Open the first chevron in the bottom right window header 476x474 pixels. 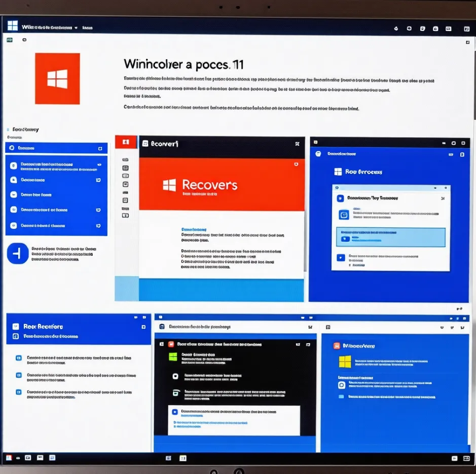[x=442, y=328]
